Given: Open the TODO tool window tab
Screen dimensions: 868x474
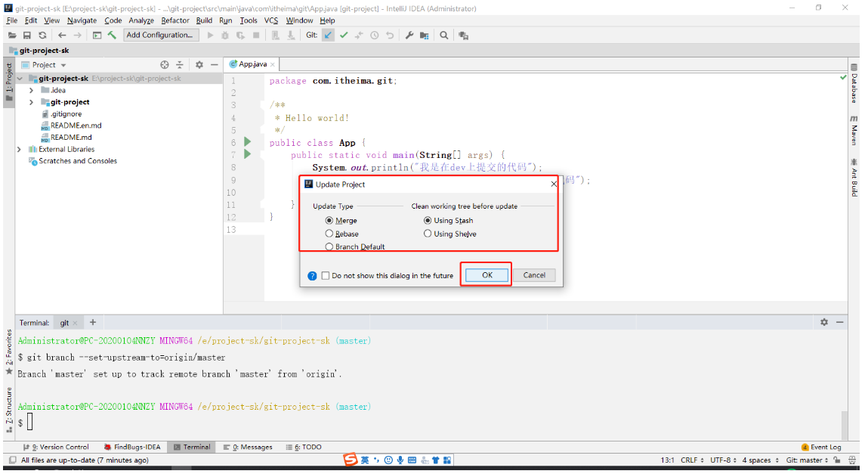Looking at the screenshot, I should pos(304,447).
